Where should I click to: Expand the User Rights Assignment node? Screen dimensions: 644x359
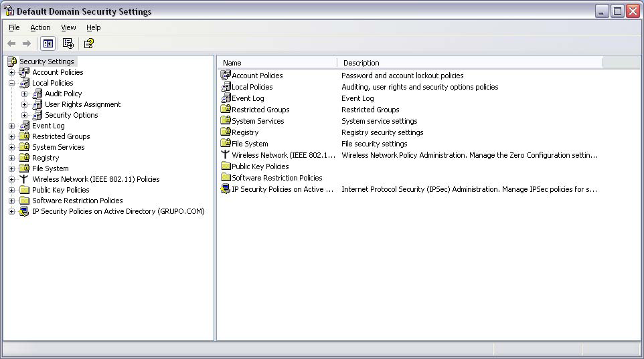coord(25,104)
